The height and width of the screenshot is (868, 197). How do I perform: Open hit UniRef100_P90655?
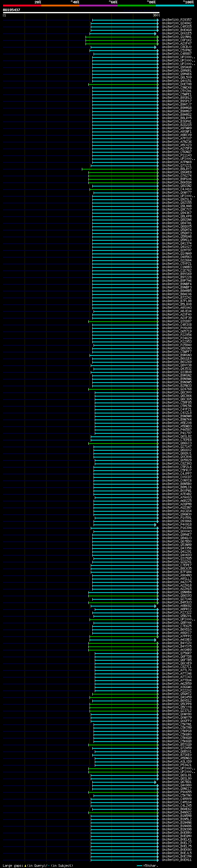click(177, 792)
